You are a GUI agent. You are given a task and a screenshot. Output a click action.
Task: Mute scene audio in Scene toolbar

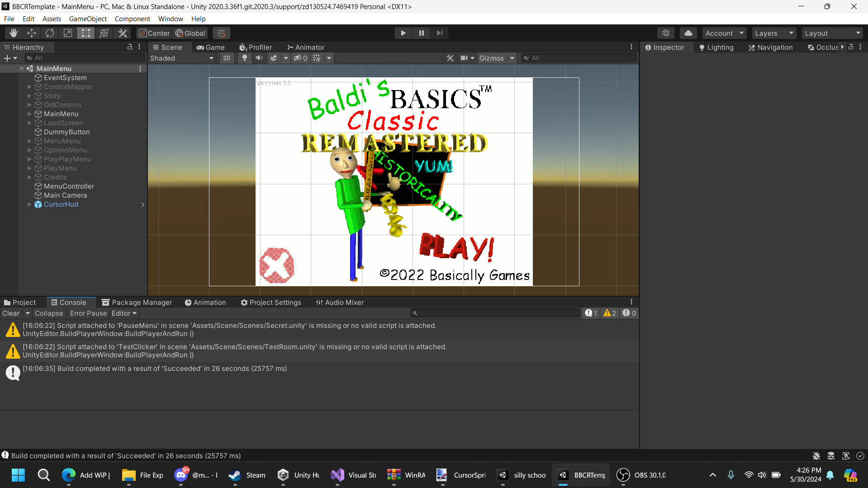[x=259, y=58]
